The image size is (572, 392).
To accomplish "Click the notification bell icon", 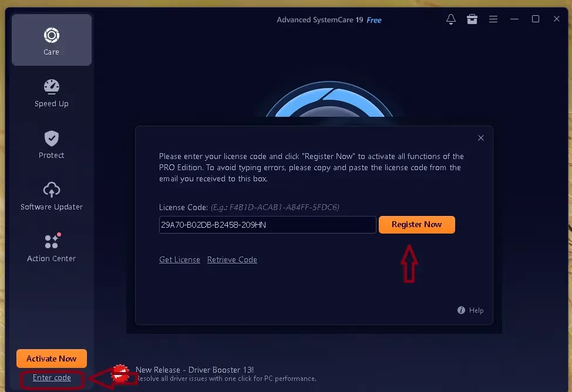I will [451, 19].
